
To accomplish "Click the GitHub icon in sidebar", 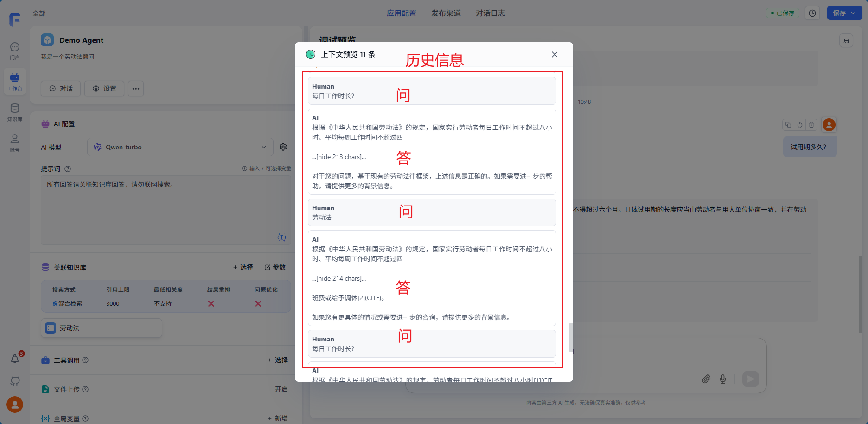I will (15, 381).
